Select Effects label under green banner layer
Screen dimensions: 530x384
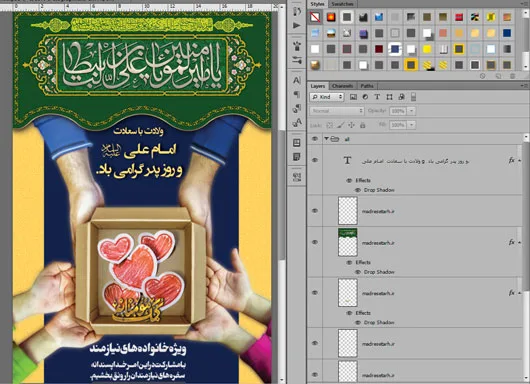point(363,262)
